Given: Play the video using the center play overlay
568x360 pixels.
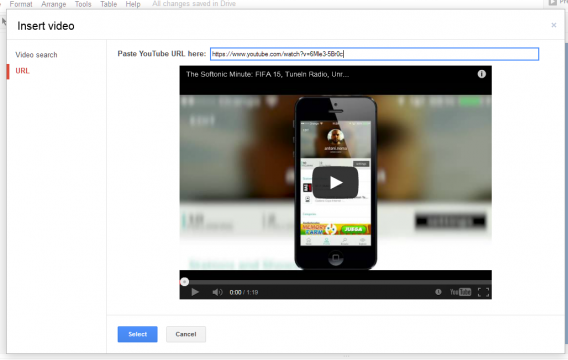Looking at the screenshot, I should pyautogui.click(x=335, y=183).
